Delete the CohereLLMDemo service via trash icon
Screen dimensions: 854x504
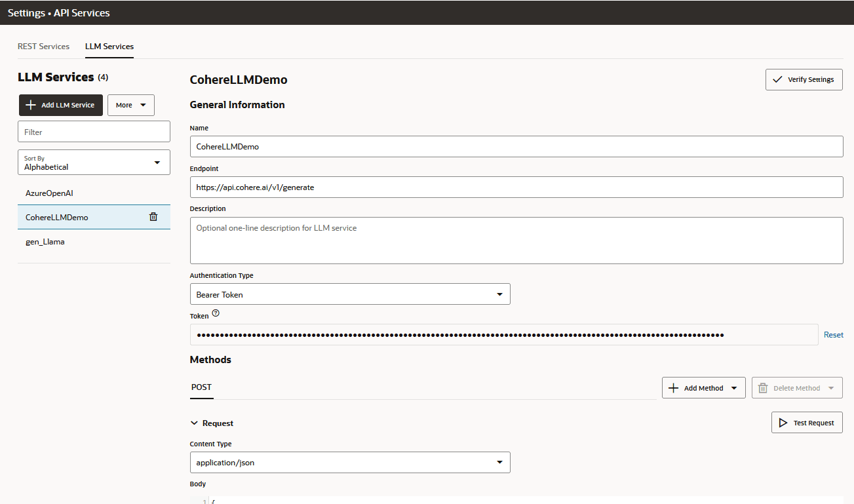(x=154, y=216)
